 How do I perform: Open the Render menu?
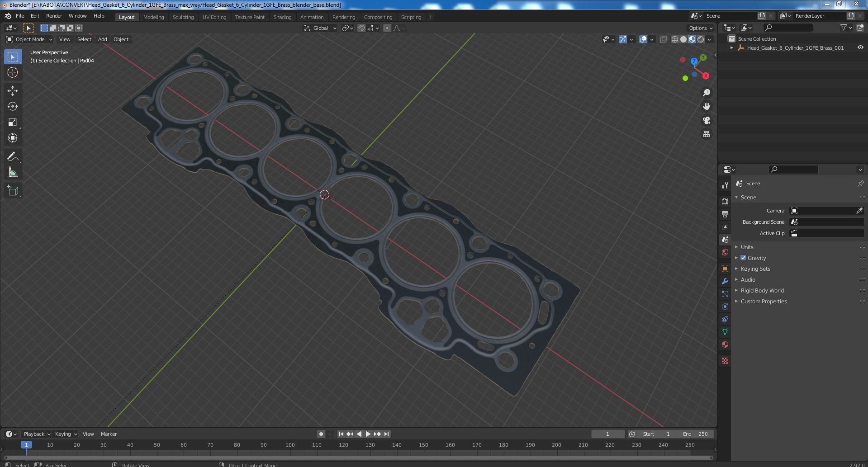54,16
